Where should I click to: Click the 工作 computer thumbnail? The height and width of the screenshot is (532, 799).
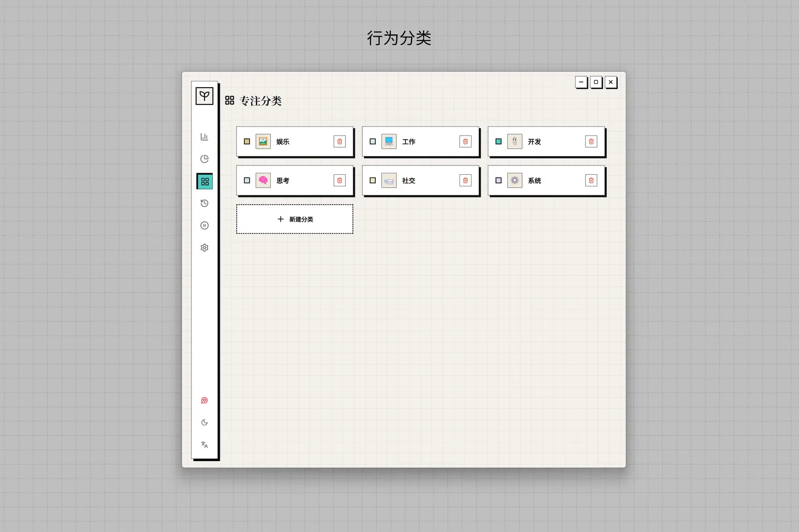[x=389, y=141]
